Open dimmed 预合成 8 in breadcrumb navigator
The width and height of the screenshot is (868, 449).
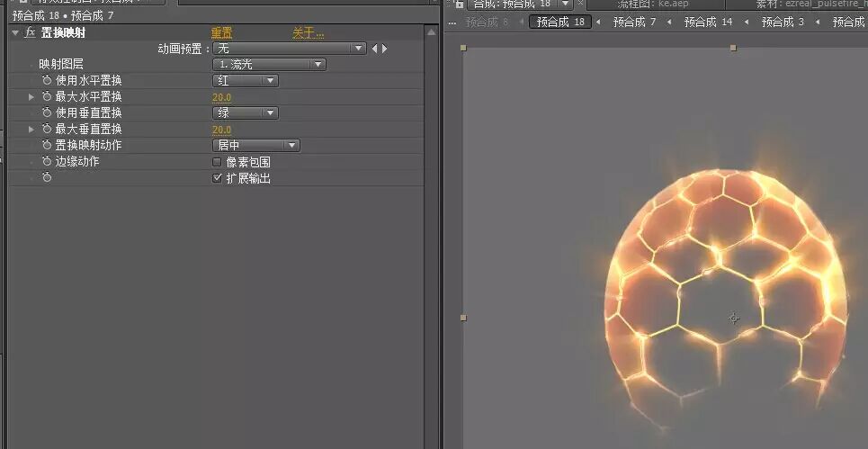coord(487,22)
